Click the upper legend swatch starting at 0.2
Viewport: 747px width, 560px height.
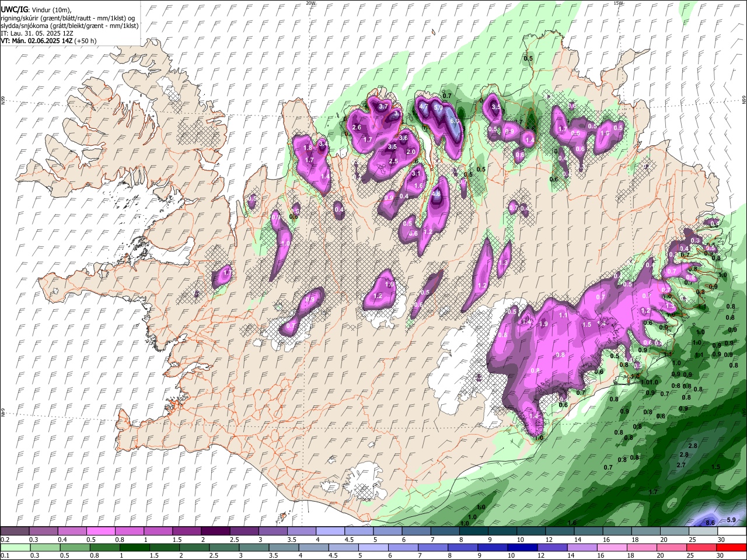[x=15, y=531]
